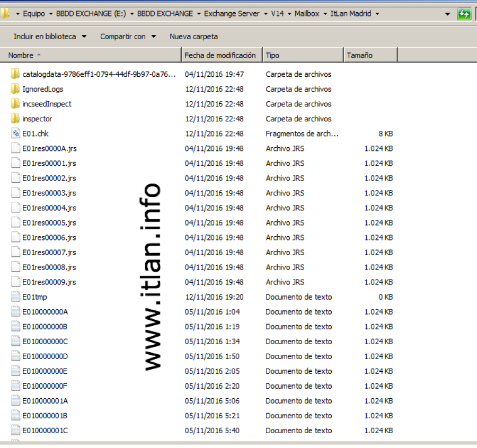Sort by 'Fecha de modificación' column header

click(x=220, y=55)
